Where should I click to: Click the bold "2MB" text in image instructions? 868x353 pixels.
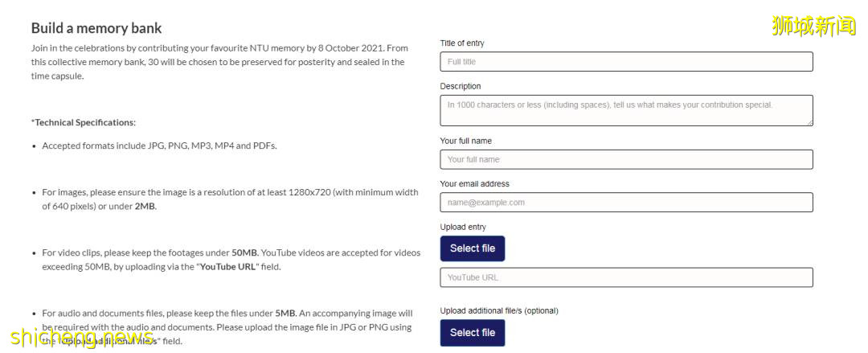(x=145, y=207)
